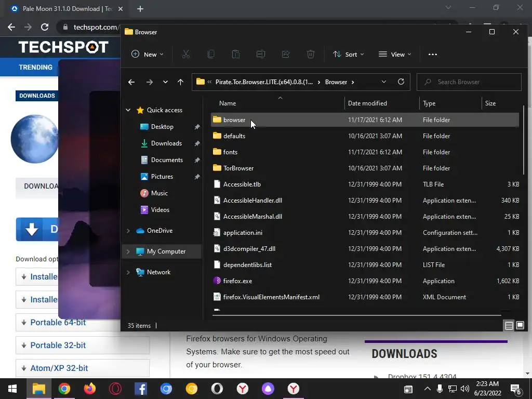Click the Cut icon in Explorer toolbar

pyautogui.click(x=186, y=54)
